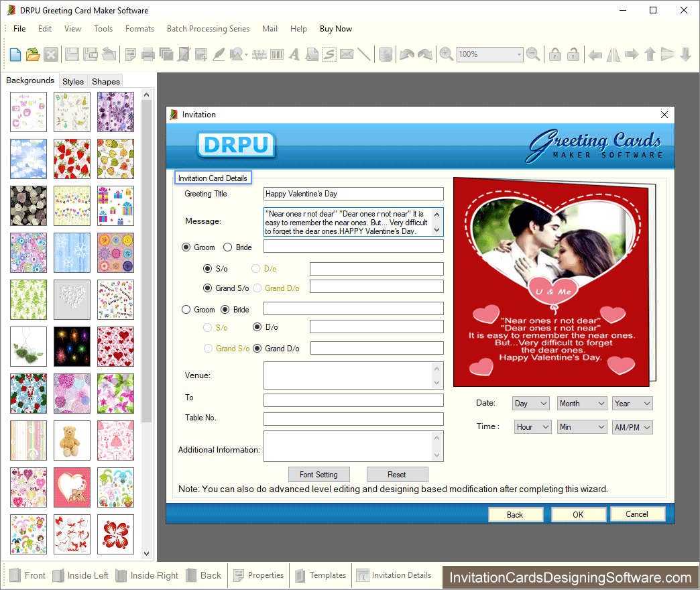Click the Font Setting button

(x=318, y=475)
